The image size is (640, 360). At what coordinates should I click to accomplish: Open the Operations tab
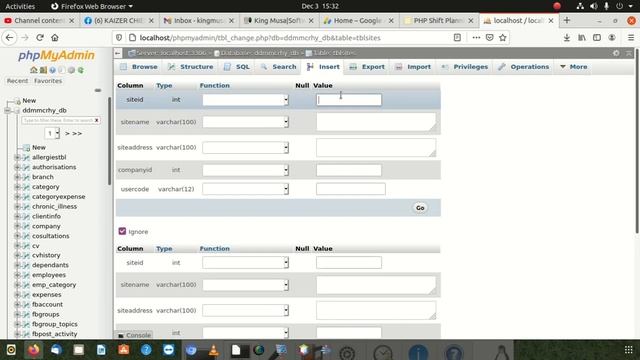524,67
